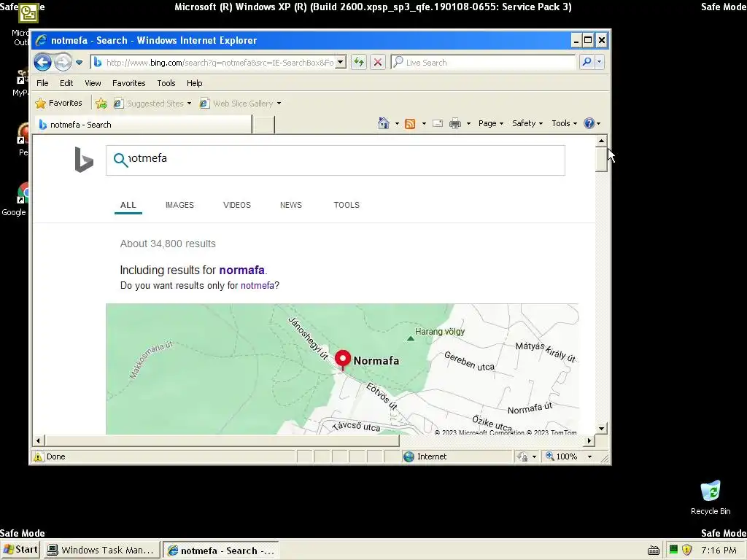Click inside the address bar URL

click(x=219, y=63)
